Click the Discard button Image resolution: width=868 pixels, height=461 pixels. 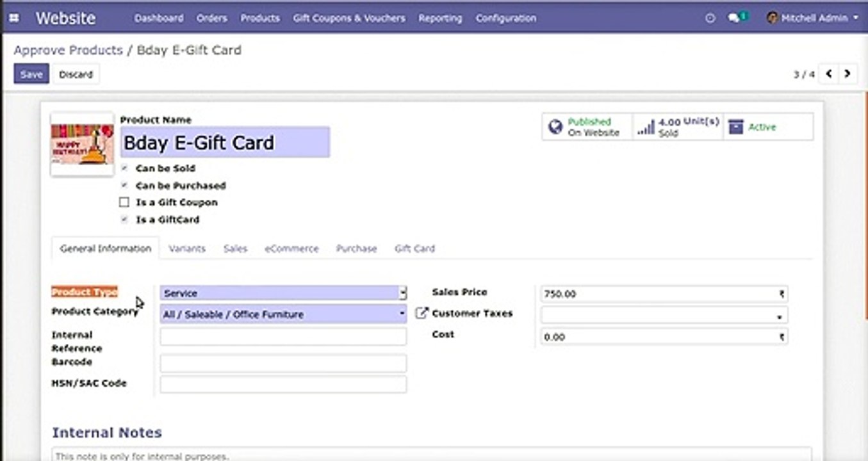point(76,74)
